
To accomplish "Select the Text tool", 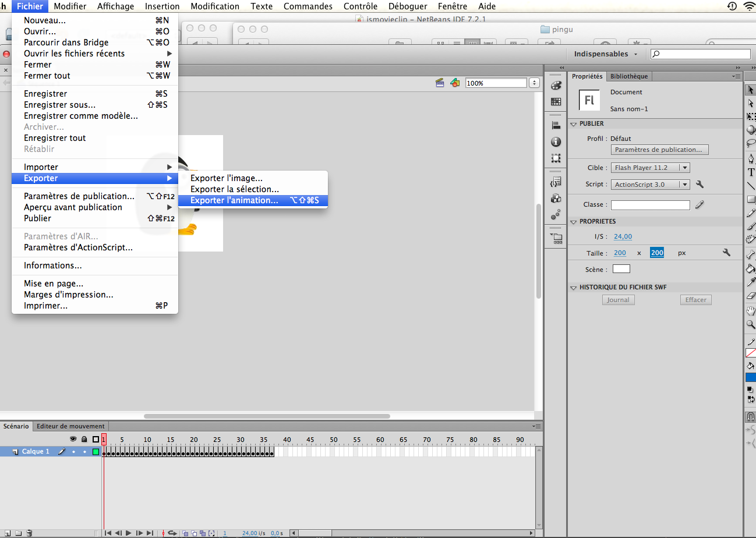I will click(751, 171).
